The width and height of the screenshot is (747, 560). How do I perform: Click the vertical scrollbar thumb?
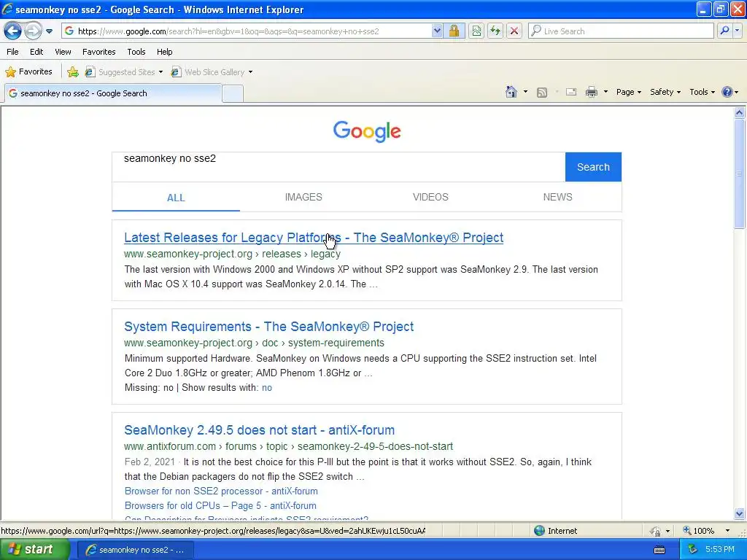coord(740,174)
